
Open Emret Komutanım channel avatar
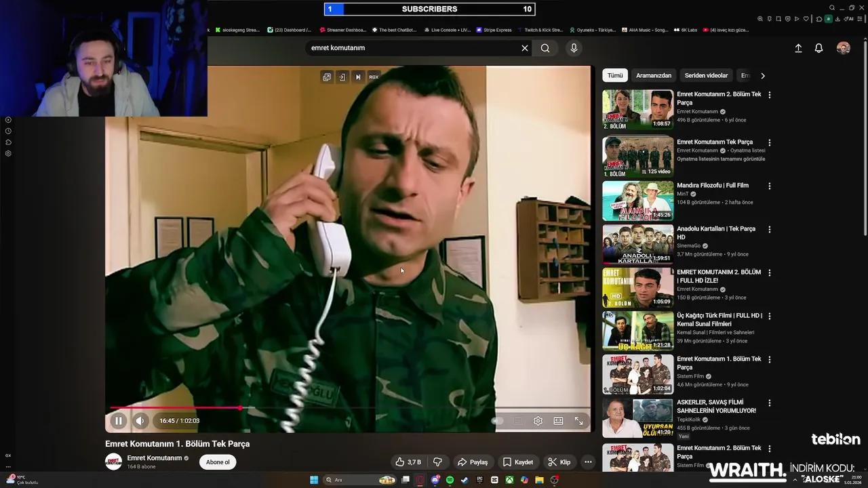coord(113,462)
